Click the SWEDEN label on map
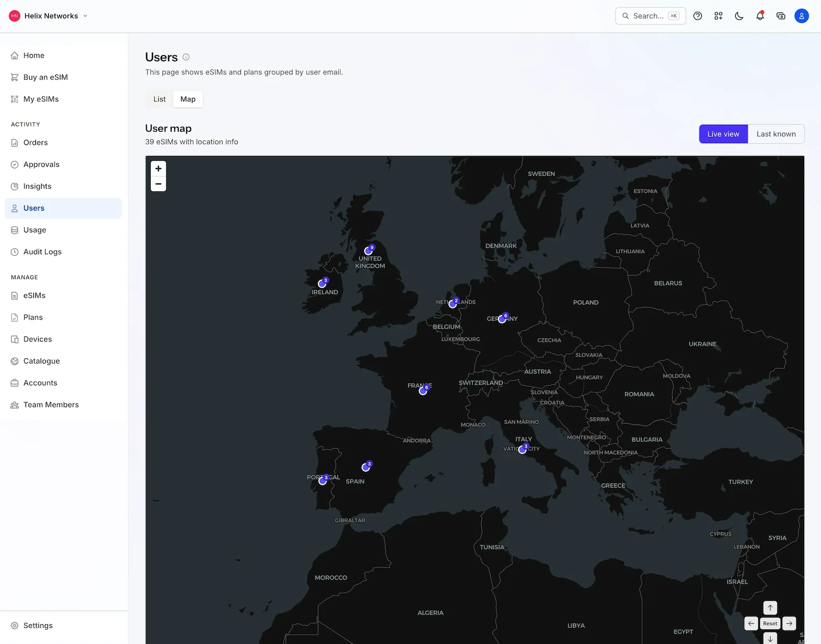This screenshot has width=821, height=644. [x=541, y=174]
